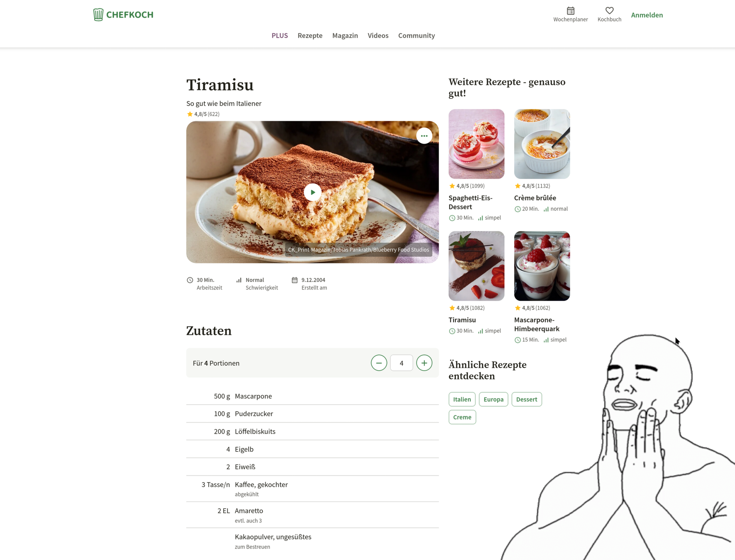Open the PLUS menu item
Screen dimensions: 735x560
[280, 35]
